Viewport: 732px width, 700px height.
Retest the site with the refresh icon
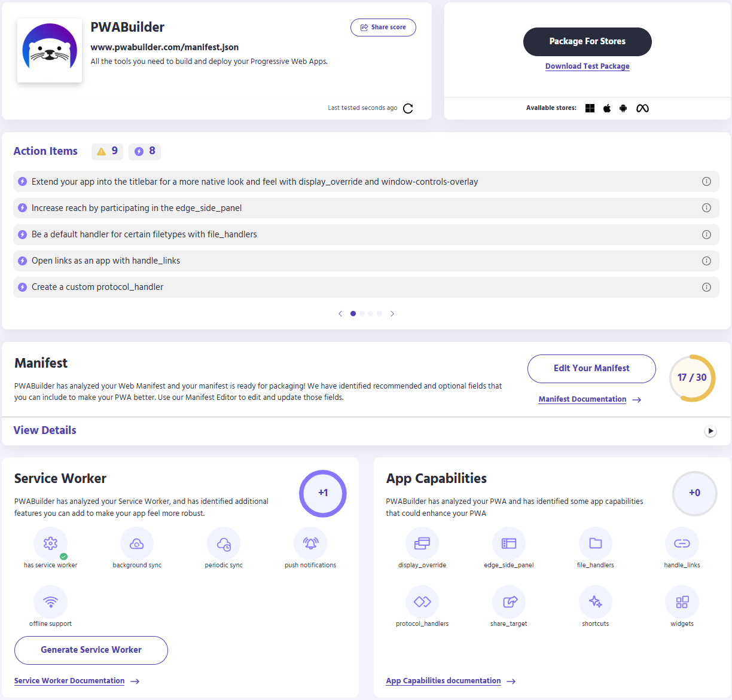(x=408, y=108)
